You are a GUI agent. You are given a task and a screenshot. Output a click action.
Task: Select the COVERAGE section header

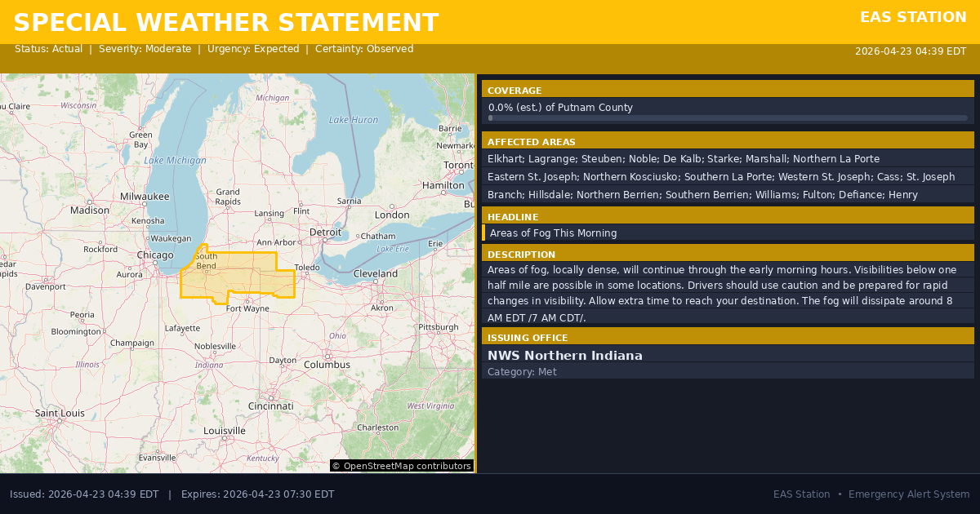point(514,91)
